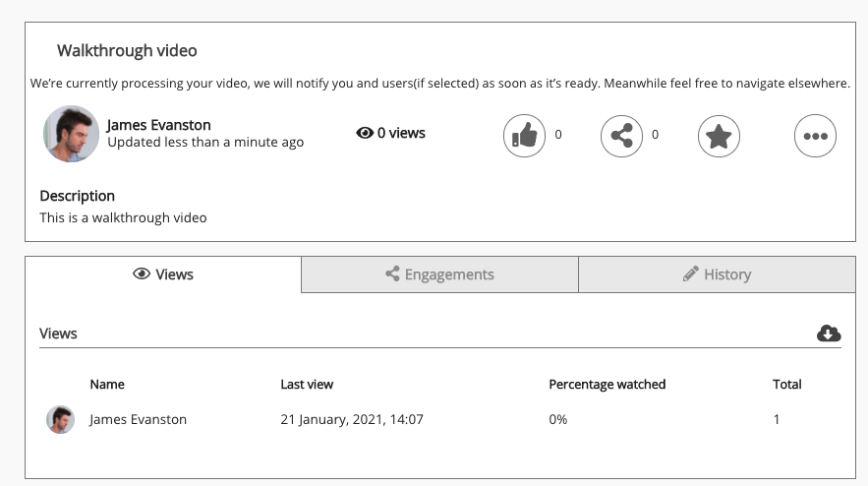The width and height of the screenshot is (868, 486).
Task: Click the pencil icon on History tab
Action: (x=690, y=274)
